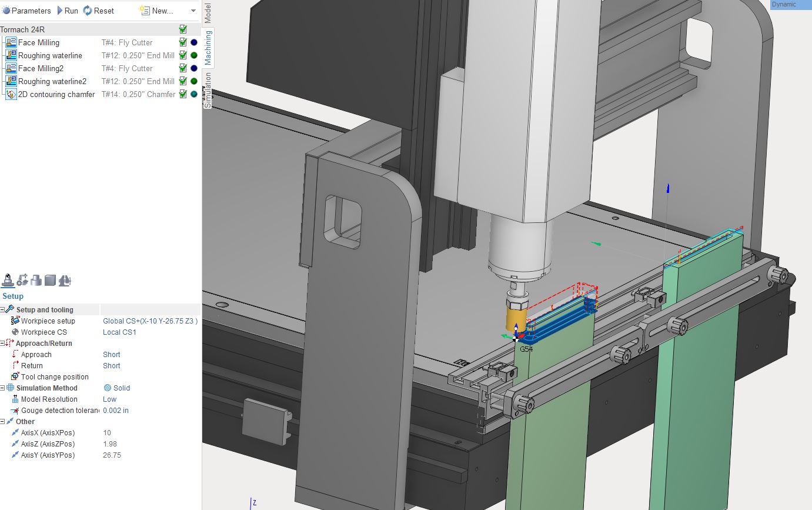
Task: Reset the machining operations
Action: click(x=98, y=11)
